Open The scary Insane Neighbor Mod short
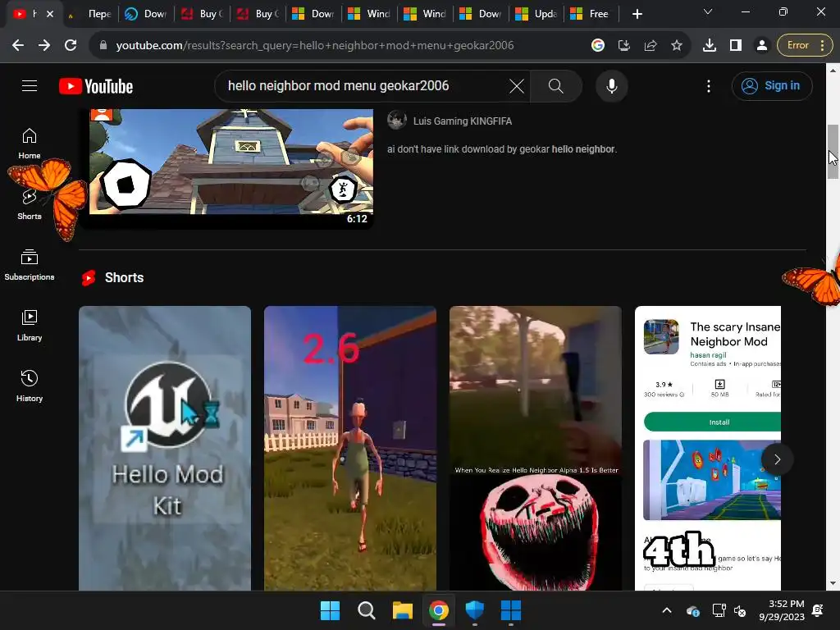Viewport: 840px width, 630px height. (x=708, y=449)
